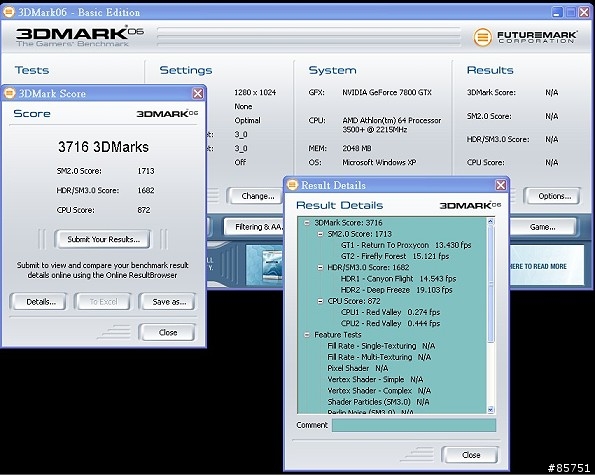The height and width of the screenshot is (476, 595).
Task: Select CPU1 - Red Valley 0.274 fps row
Action: click(390, 312)
